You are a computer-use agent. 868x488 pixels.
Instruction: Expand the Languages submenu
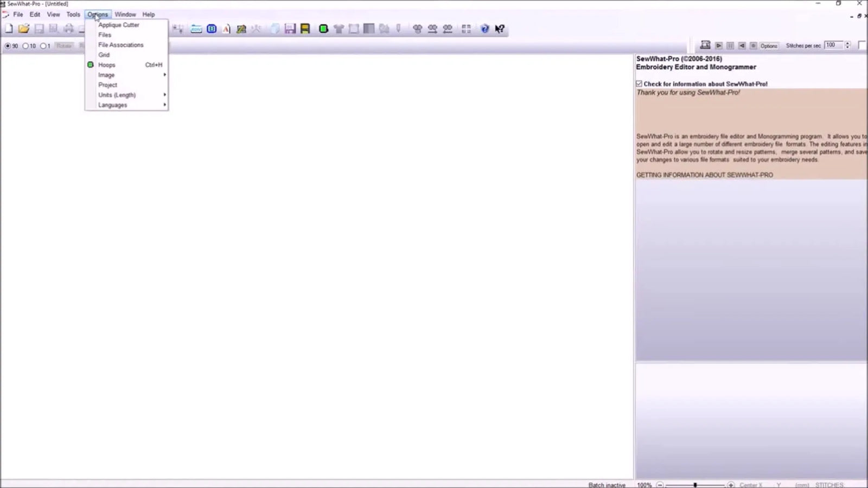[x=126, y=105]
